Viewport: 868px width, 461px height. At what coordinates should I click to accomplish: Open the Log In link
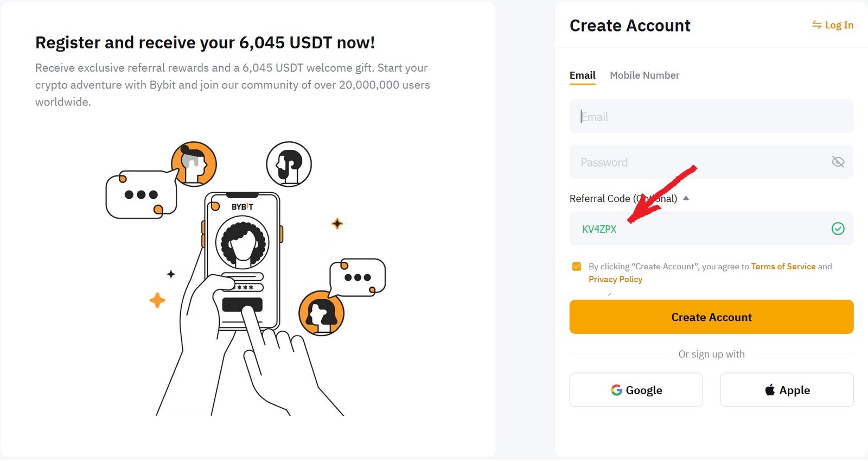(839, 25)
